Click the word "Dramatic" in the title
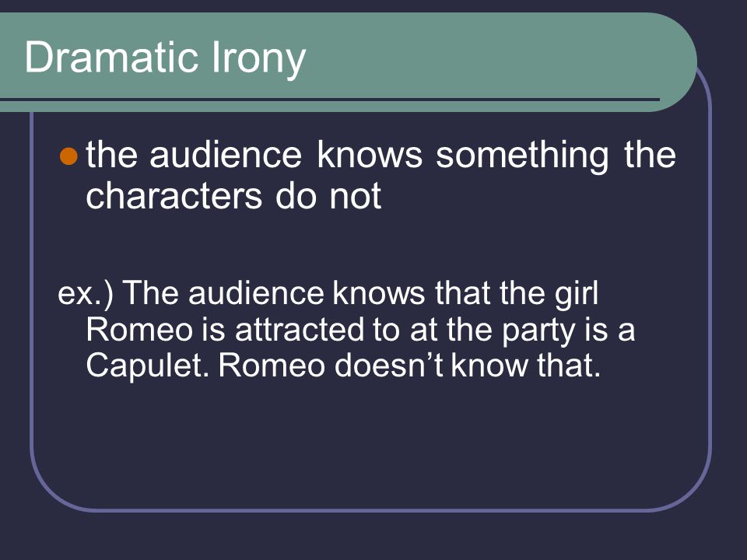The image size is (747, 560). coord(111,57)
